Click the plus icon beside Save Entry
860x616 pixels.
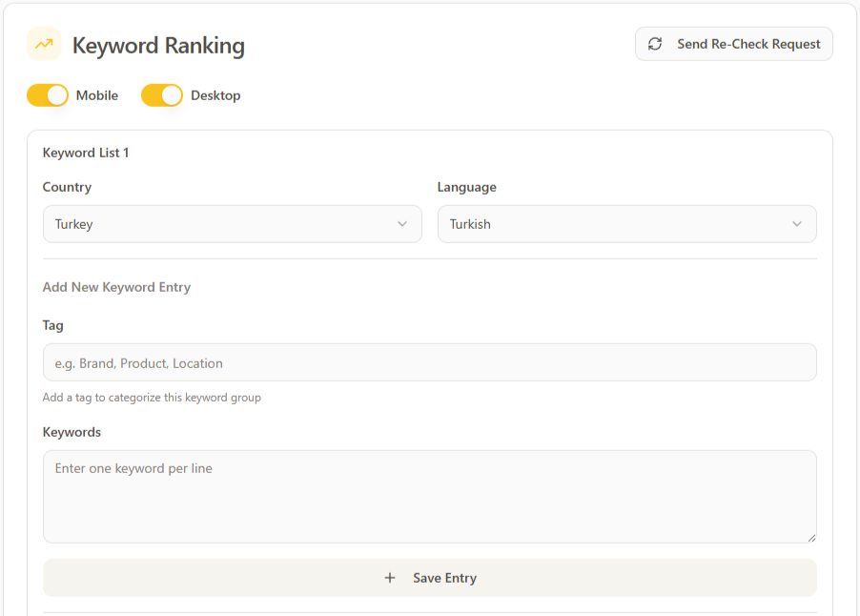pos(389,578)
